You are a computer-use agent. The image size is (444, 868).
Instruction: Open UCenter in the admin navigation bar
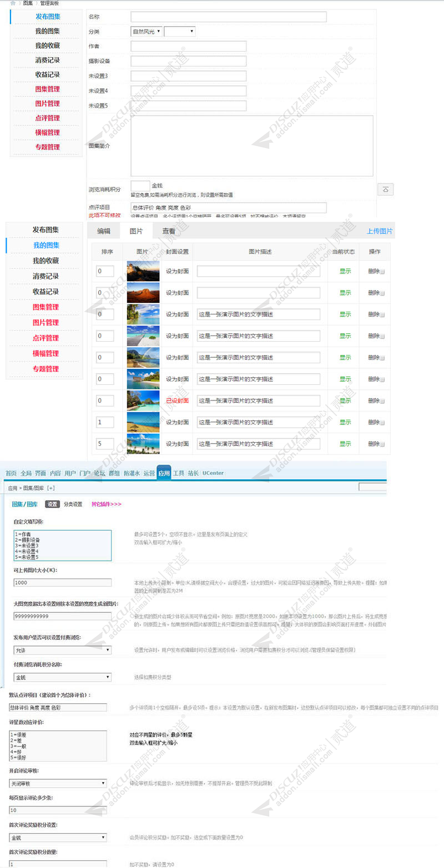(213, 473)
